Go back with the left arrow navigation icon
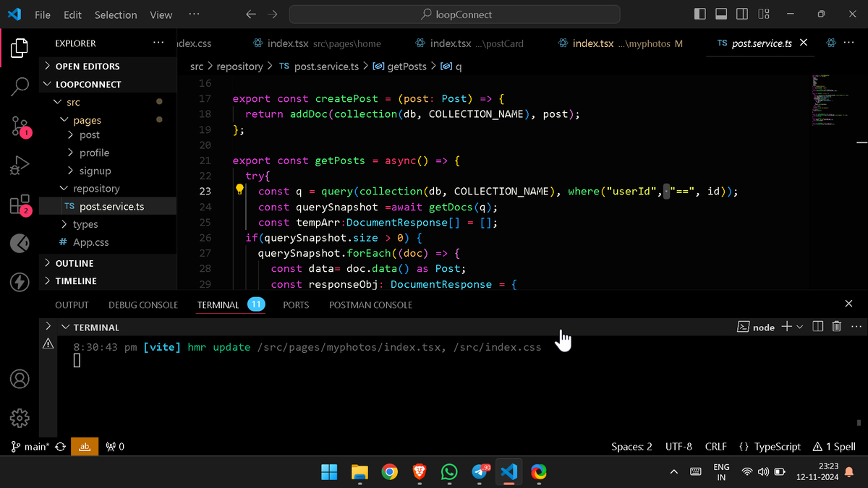 [251, 14]
